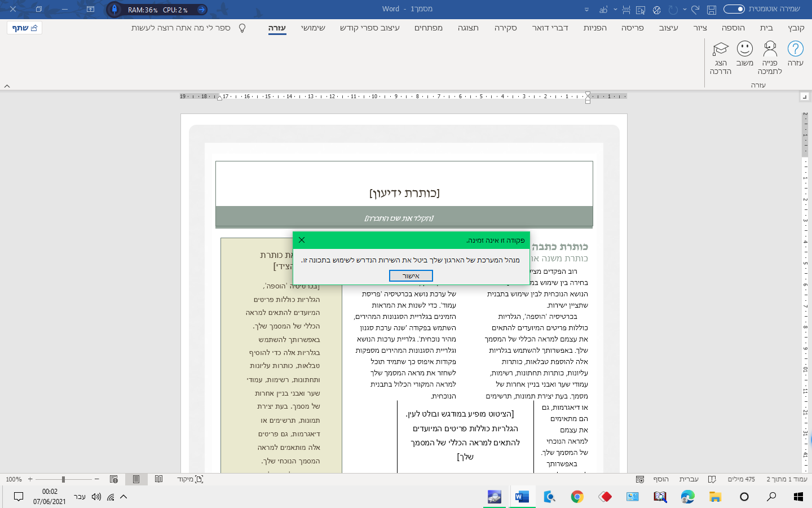Click the line spacing icon in quick access toolbar
The height and width of the screenshot is (508, 812).
pos(625,10)
